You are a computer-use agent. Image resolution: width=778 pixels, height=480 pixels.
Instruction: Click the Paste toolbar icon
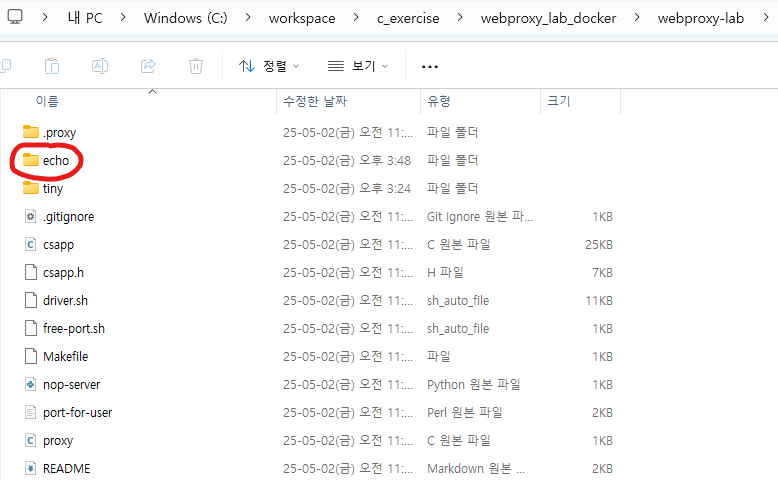pyautogui.click(x=52, y=66)
